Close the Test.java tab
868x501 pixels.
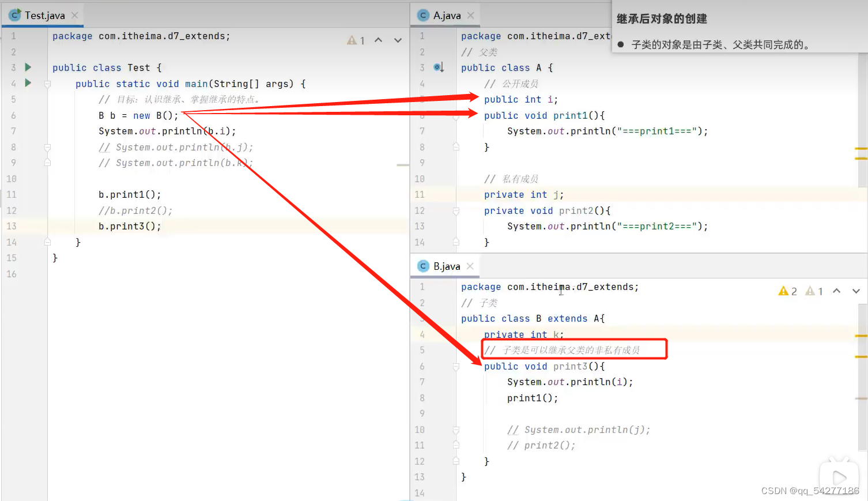pyautogui.click(x=75, y=16)
